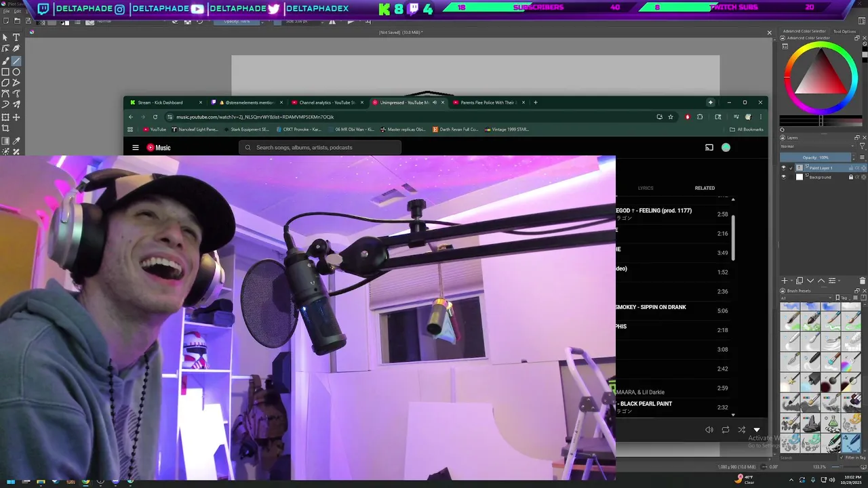Activate the Move tool

point(16,117)
